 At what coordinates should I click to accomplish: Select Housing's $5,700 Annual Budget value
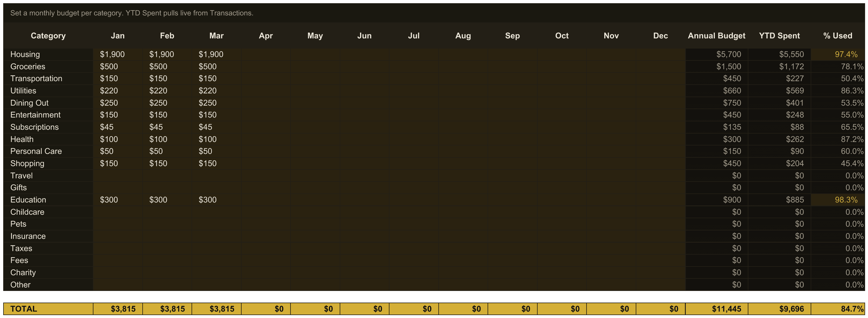coord(729,54)
